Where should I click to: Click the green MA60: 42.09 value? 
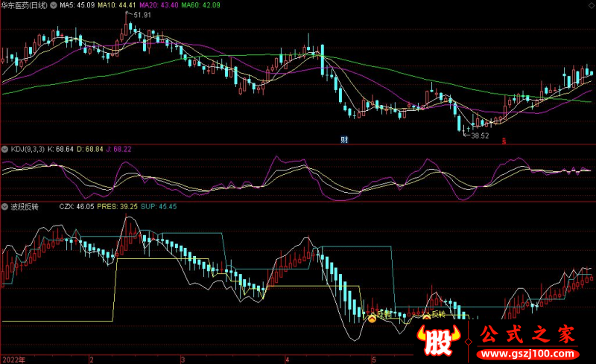(x=200, y=5)
